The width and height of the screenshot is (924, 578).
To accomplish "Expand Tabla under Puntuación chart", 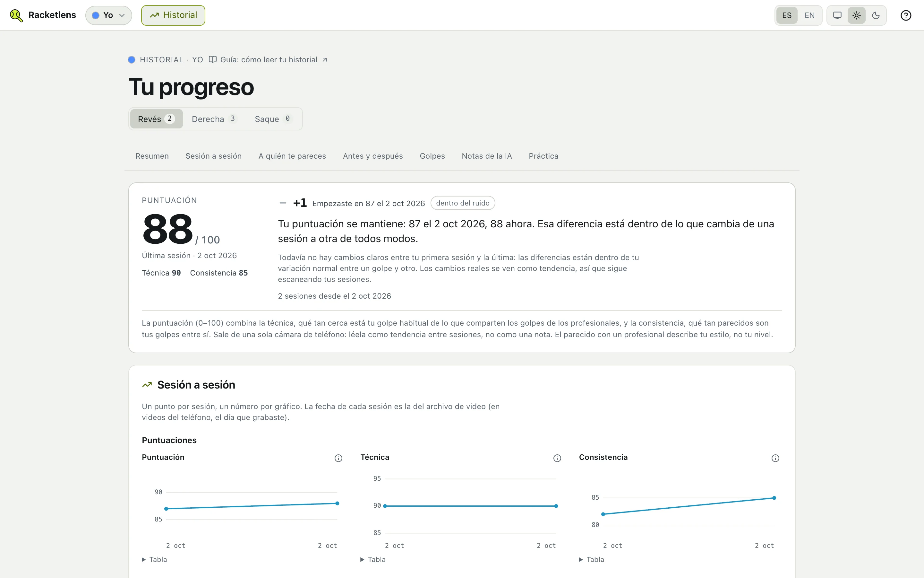I will pos(154,559).
